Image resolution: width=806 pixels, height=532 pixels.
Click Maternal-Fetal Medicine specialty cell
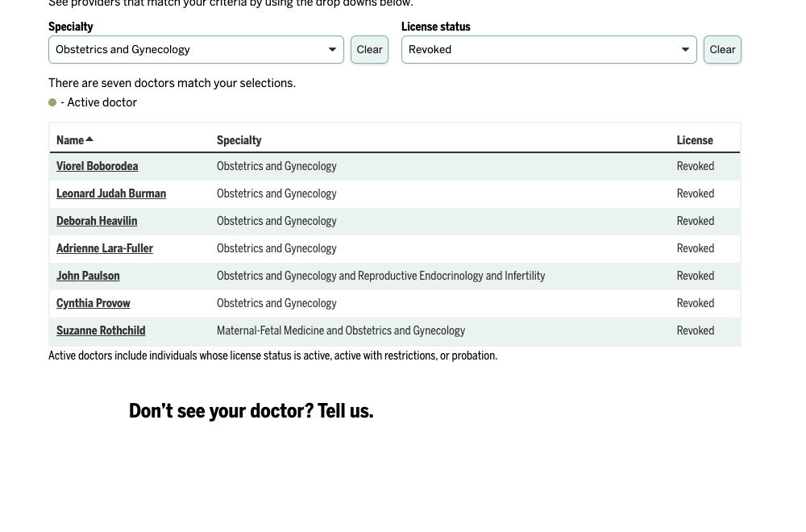click(341, 330)
